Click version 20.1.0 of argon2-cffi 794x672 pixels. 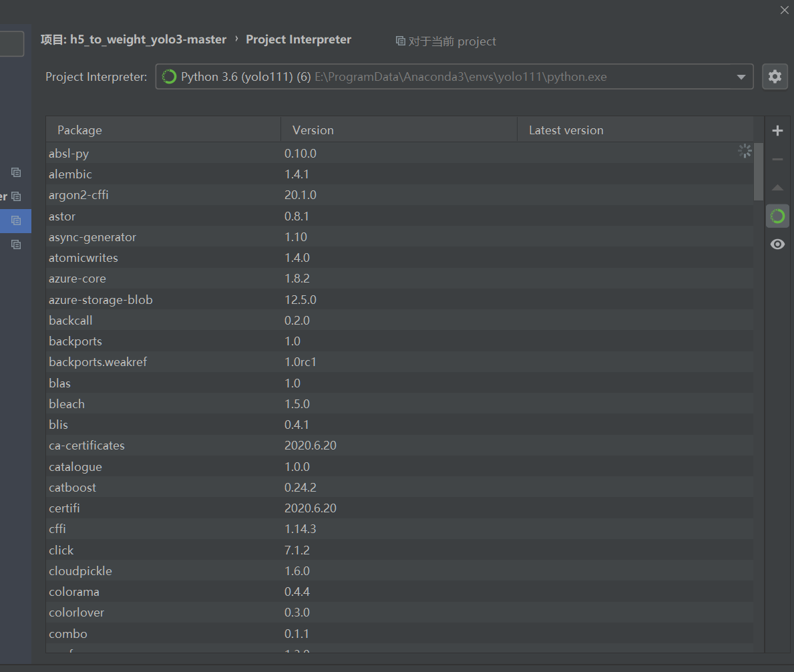click(x=301, y=195)
